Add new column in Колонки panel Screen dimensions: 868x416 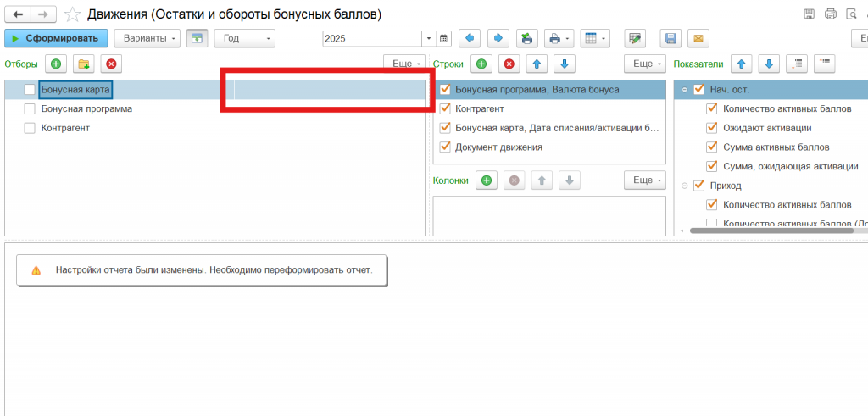(x=486, y=180)
